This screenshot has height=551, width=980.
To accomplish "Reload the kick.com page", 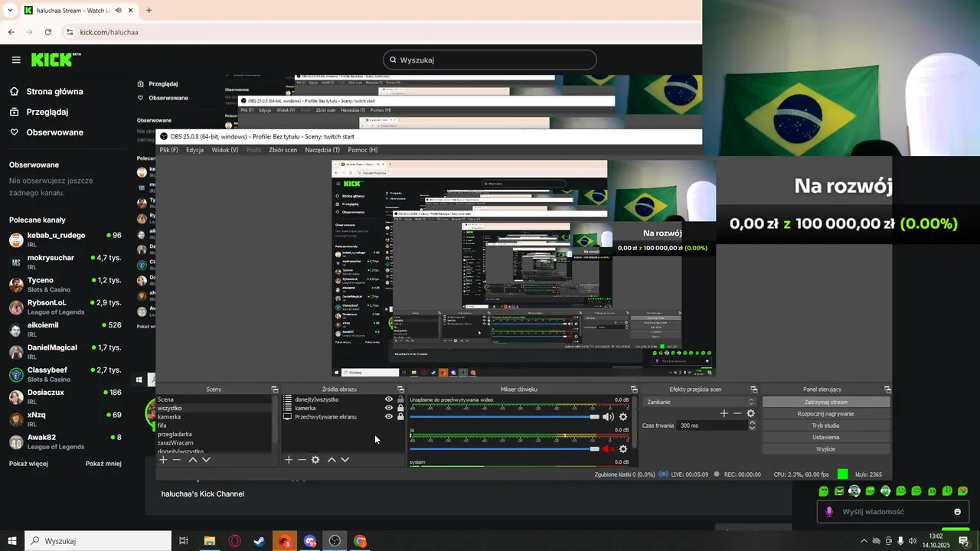I will click(x=47, y=32).
